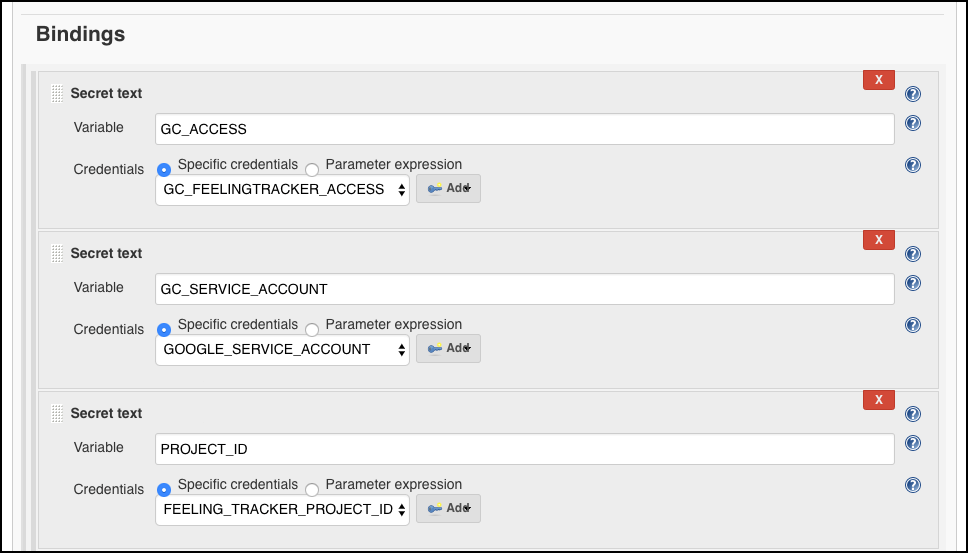Focus the GC_SERVICE_ACCOUNT variable text field
The image size is (968, 553).
[x=525, y=289]
